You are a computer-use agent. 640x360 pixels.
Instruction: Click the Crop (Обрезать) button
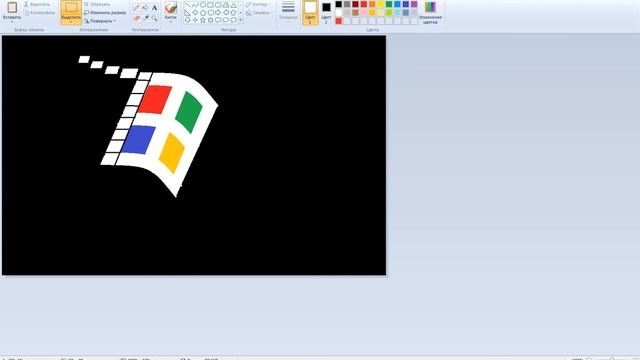pos(97,4)
